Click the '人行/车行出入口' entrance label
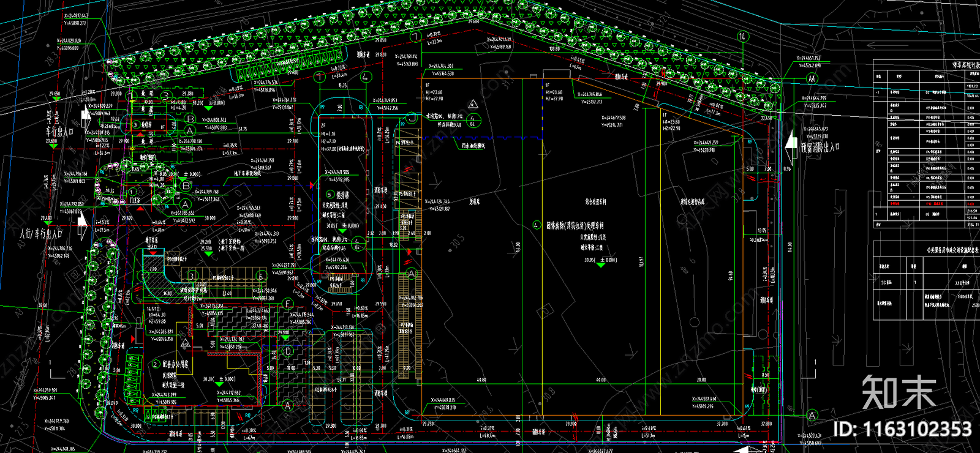The width and height of the screenshot is (980, 453). click(x=40, y=234)
